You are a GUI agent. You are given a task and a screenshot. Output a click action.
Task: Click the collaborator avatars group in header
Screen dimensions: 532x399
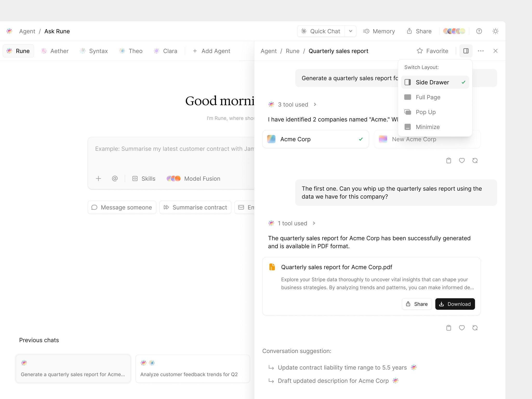coord(454,31)
